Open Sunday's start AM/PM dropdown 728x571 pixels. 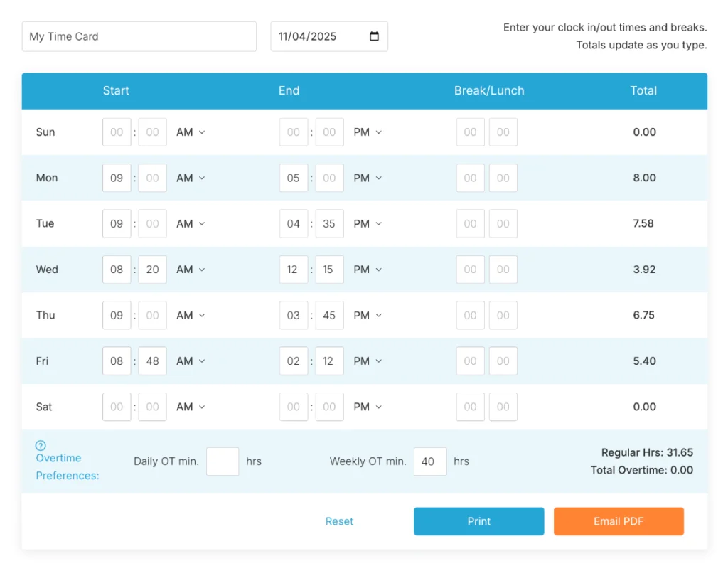tap(191, 132)
